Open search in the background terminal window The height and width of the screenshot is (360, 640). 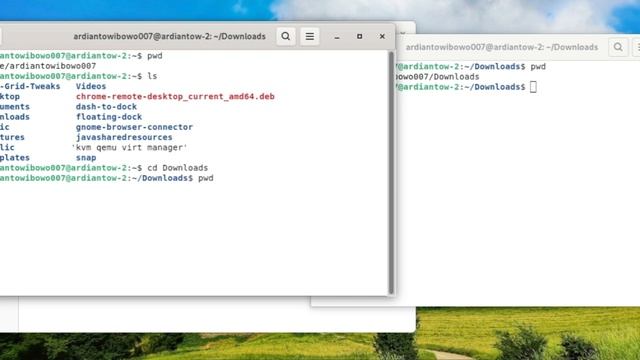pos(618,47)
